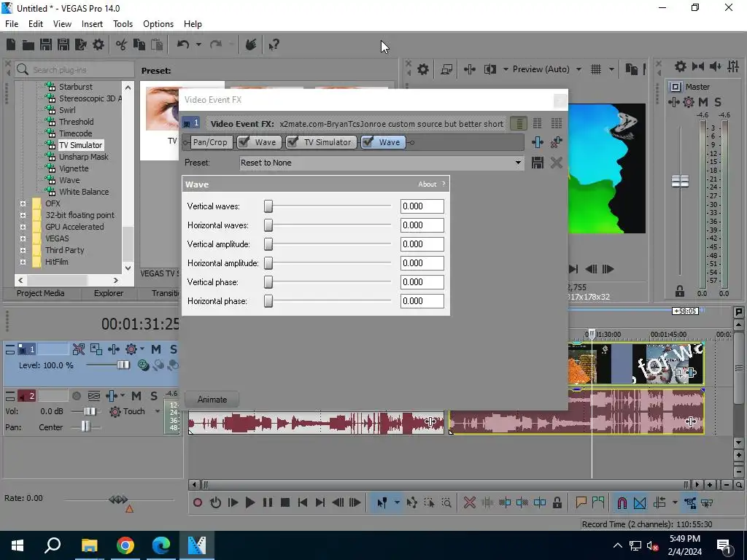Open preview Project Video Properties gear
This screenshot has width=747, height=560.
422,69
